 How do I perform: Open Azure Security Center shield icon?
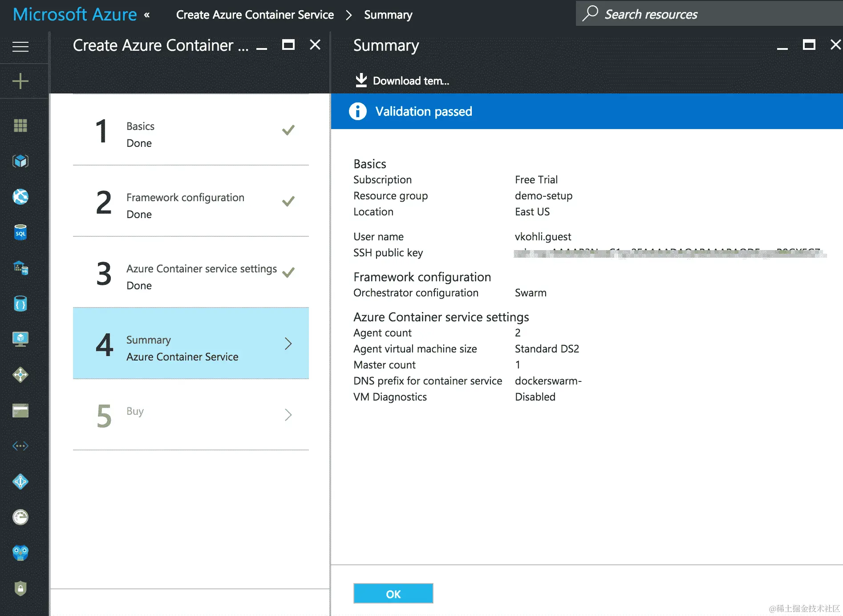click(x=20, y=589)
